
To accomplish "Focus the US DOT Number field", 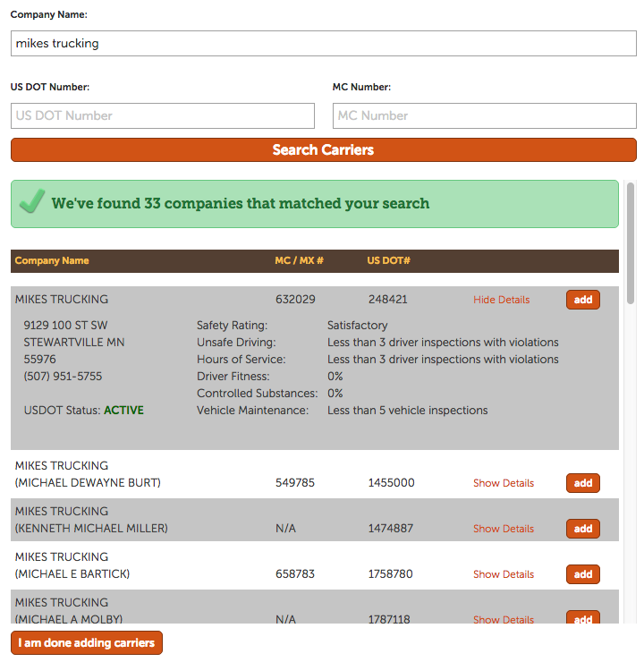I will [x=163, y=115].
